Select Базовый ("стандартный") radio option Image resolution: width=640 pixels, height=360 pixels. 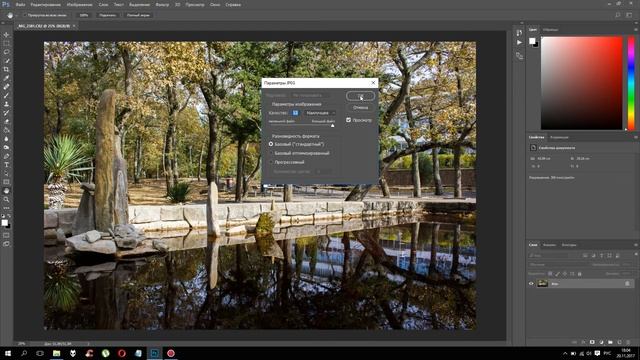pos(271,144)
